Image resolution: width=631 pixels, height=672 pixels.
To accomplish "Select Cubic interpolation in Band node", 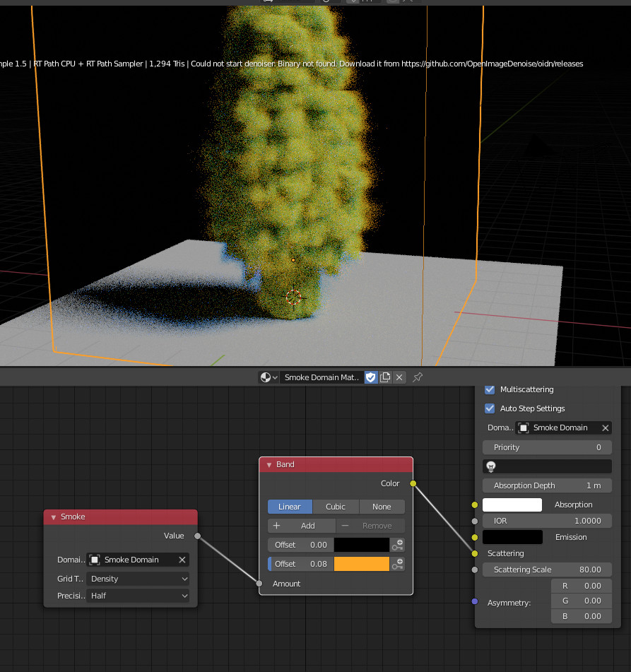I will coord(336,507).
